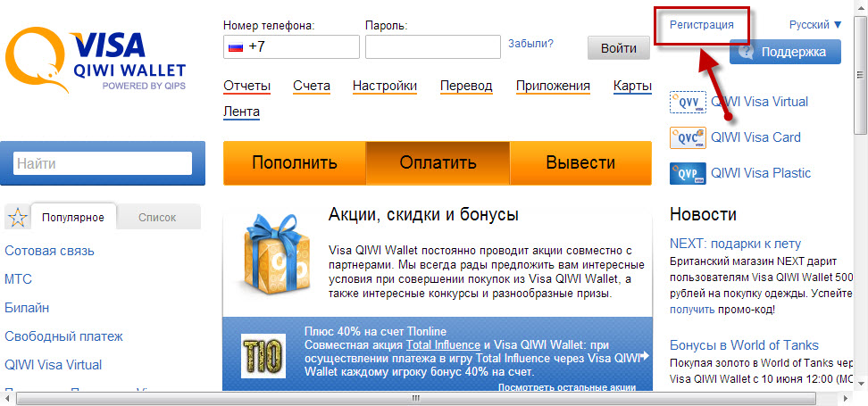Open the Перевод menu item
The width and height of the screenshot is (868, 406).
point(466,87)
